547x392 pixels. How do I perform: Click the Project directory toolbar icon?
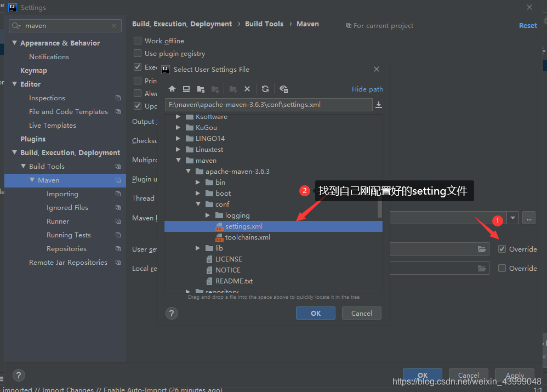pos(201,89)
